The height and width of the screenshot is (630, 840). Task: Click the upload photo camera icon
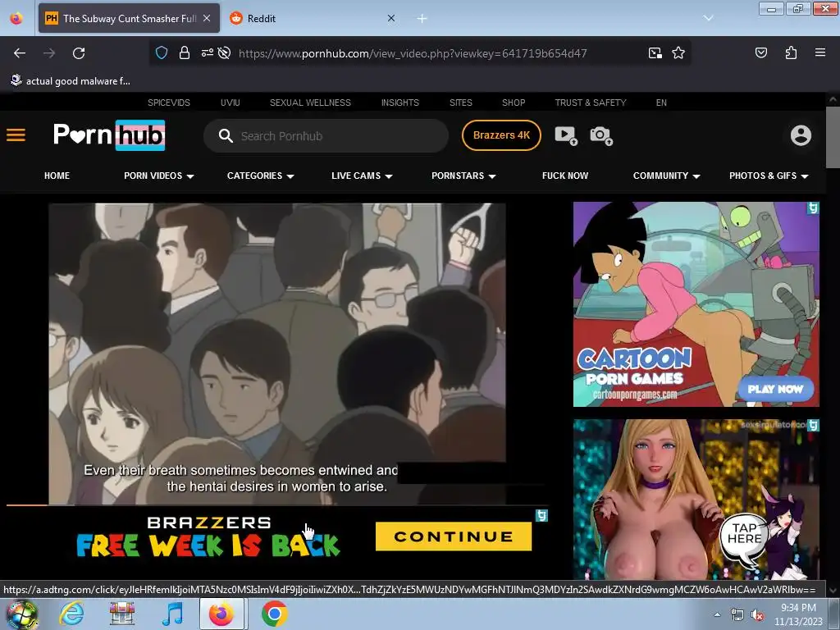[601, 135]
